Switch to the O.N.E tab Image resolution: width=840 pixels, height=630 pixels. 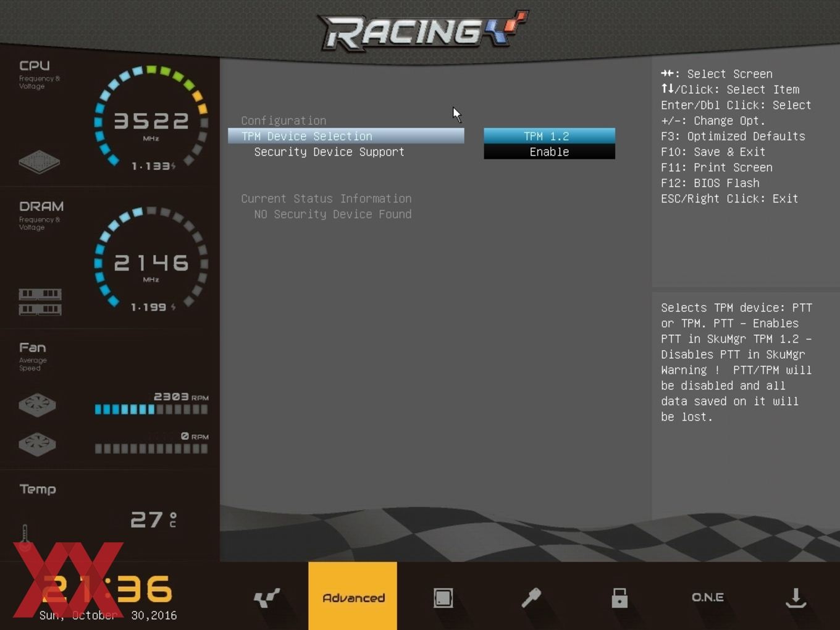(708, 597)
